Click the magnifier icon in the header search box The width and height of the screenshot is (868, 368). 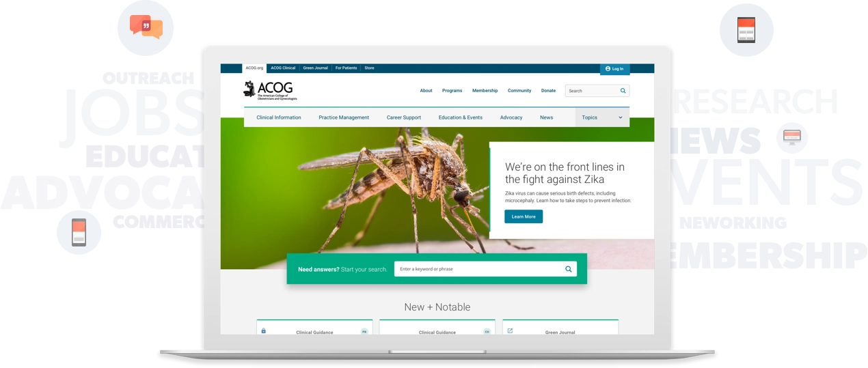tap(623, 91)
